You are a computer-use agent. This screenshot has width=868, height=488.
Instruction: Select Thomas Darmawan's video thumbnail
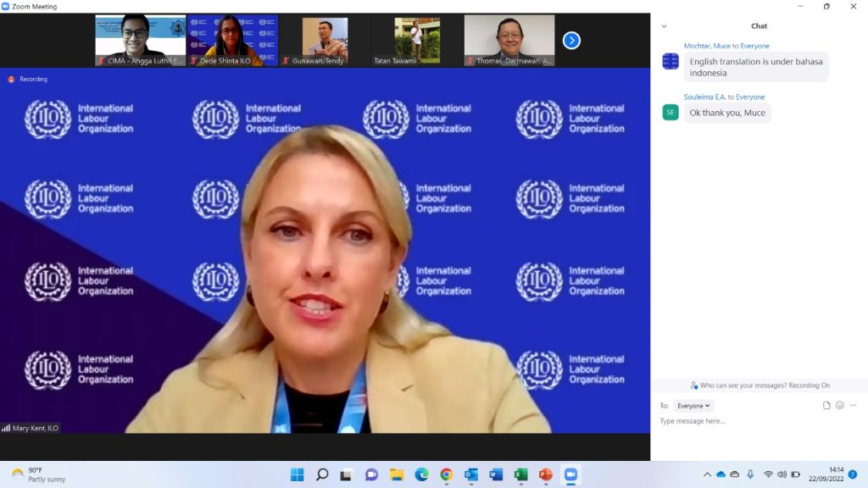509,41
